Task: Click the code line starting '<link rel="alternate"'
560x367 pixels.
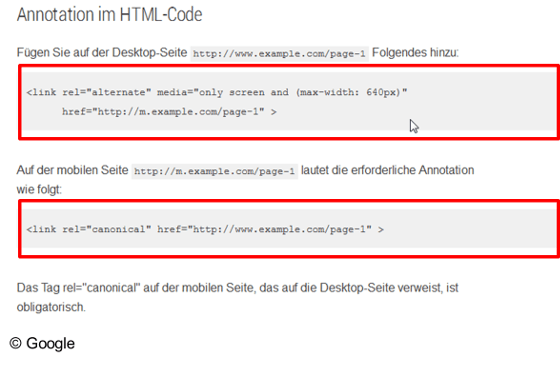Action: pyautogui.click(x=217, y=92)
